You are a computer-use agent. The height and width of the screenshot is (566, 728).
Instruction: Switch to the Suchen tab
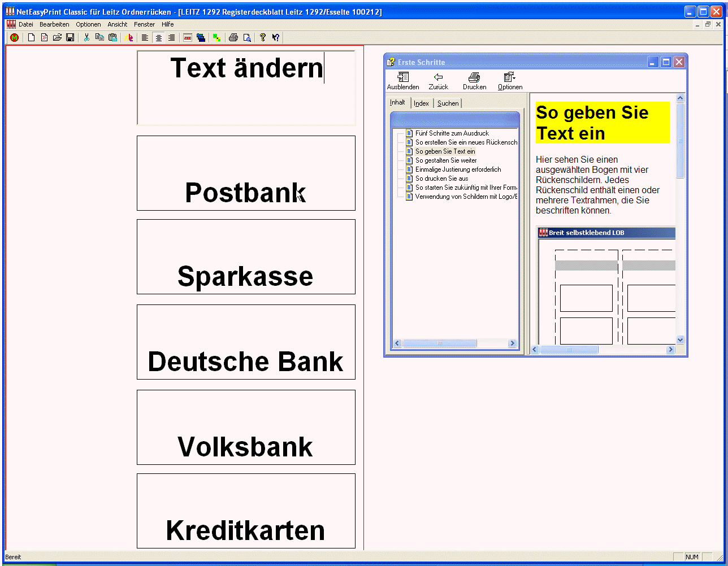click(448, 103)
